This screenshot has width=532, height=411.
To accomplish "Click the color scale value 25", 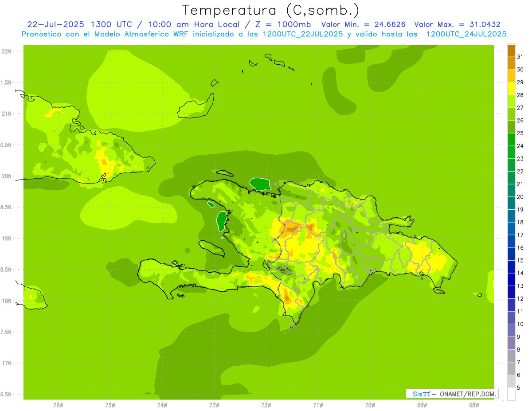I will tap(520, 133).
